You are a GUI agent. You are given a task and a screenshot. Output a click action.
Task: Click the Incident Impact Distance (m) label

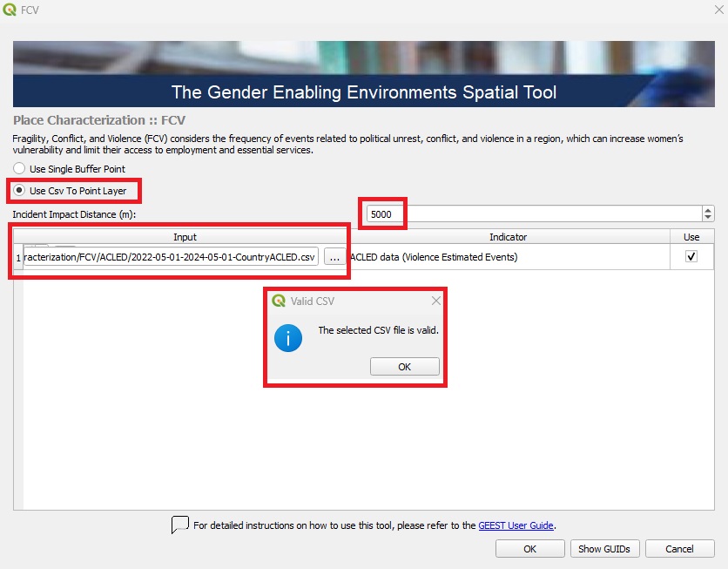(74, 214)
